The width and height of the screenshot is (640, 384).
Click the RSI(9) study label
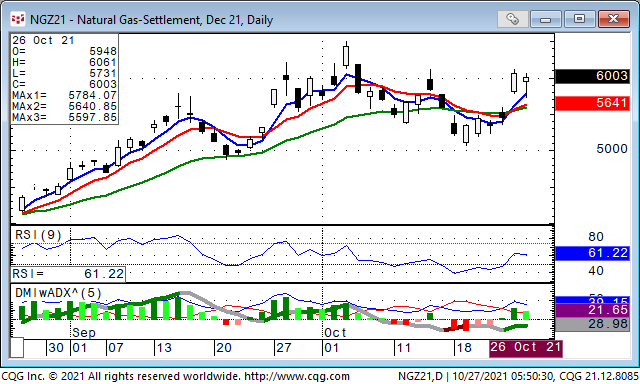click(x=38, y=235)
